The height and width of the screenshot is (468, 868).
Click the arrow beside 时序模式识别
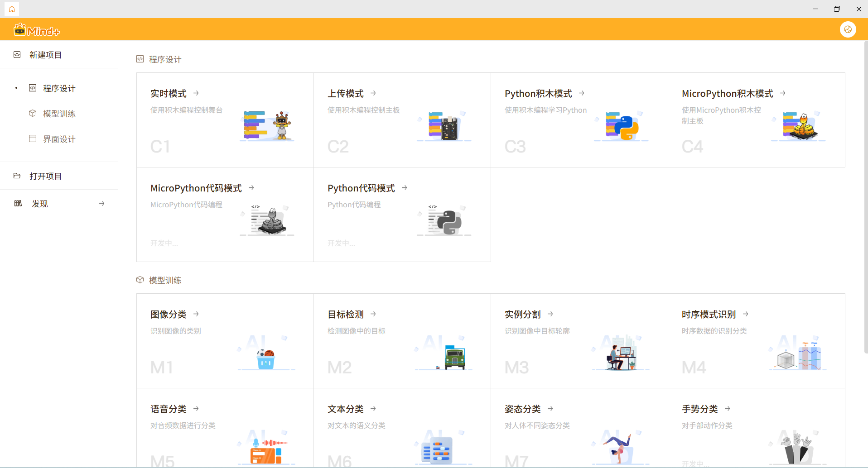pyautogui.click(x=746, y=314)
